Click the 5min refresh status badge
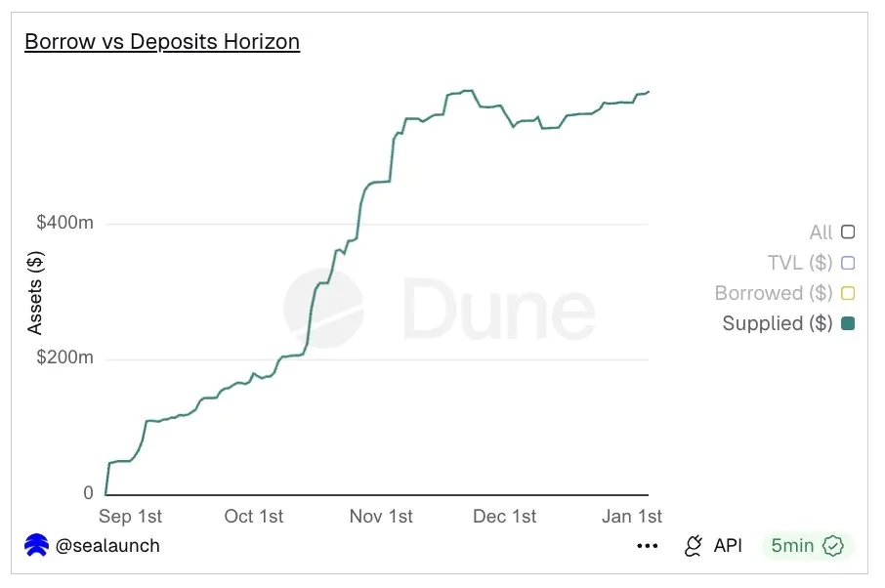885x588 pixels. 806,546
